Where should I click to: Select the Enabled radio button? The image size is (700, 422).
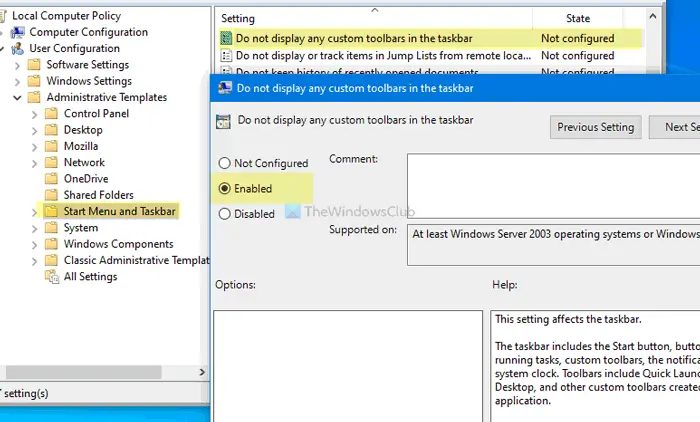[225, 188]
